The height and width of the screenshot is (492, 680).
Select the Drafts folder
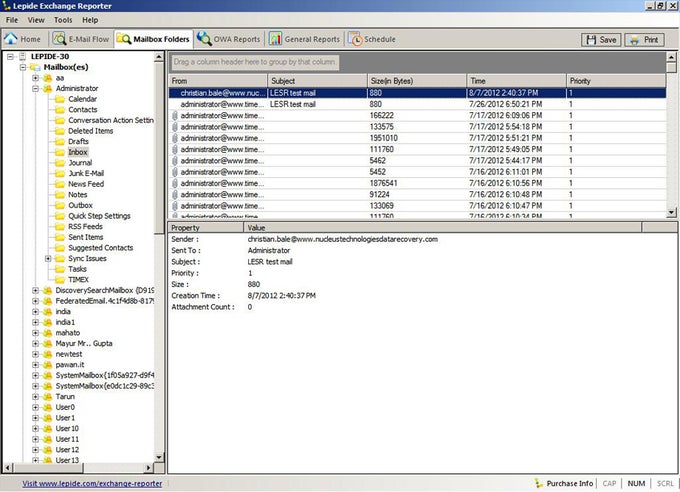(78, 141)
